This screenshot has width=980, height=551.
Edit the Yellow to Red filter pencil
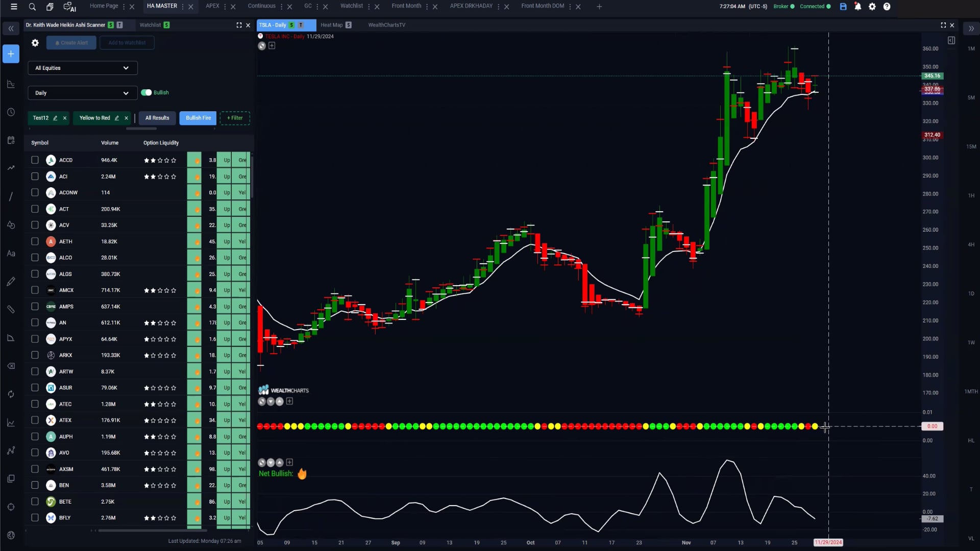(x=117, y=118)
